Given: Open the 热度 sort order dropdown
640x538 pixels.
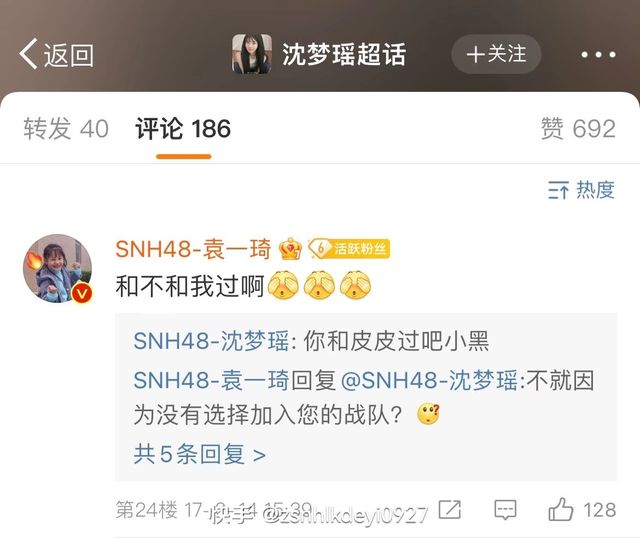Looking at the screenshot, I should (x=581, y=190).
